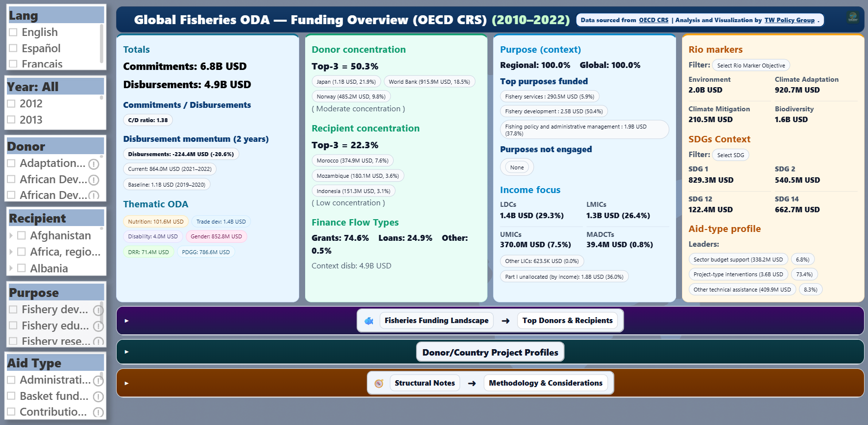
Task: Click the None chip under Purposes not engaged
Action: [517, 167]
